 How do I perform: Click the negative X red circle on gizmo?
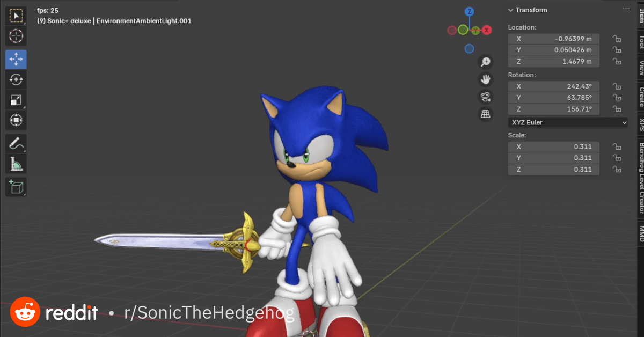452,30
